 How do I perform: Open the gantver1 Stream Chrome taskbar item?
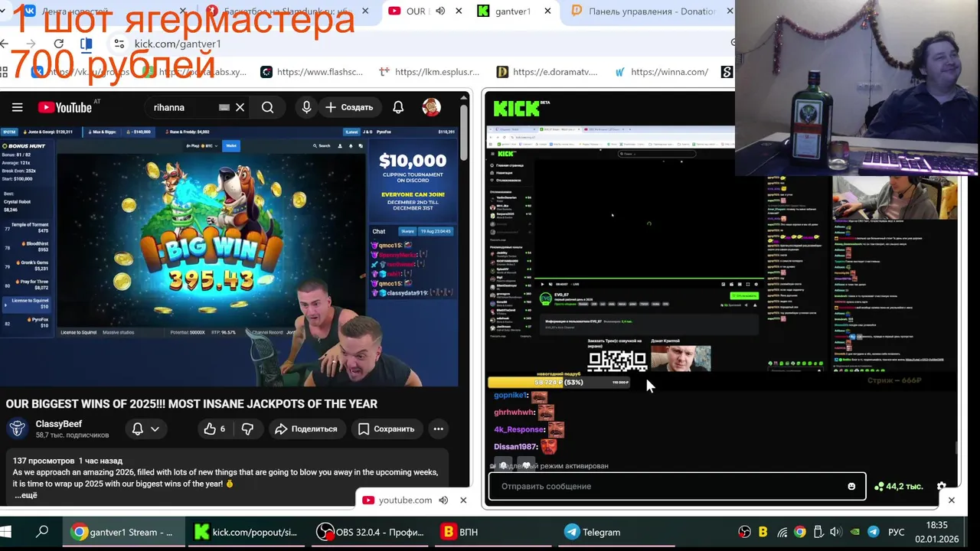pyautogui.click(x=122, y=532)
